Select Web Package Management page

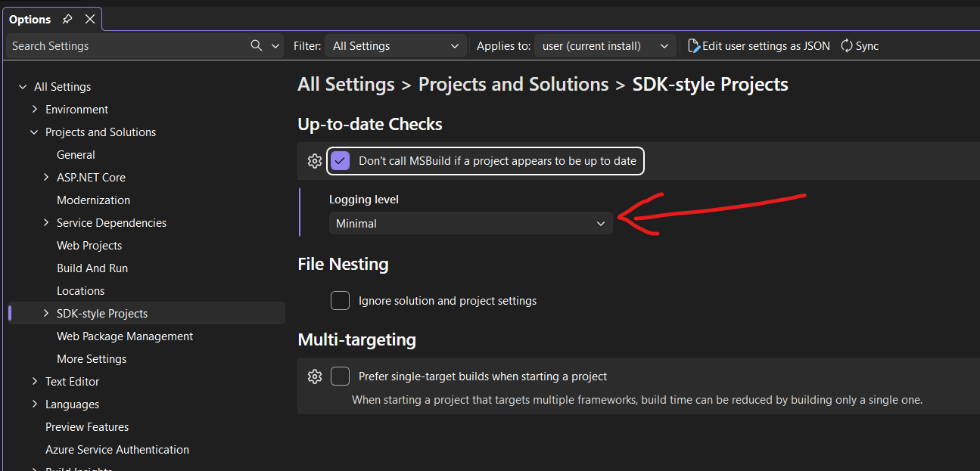125,336
